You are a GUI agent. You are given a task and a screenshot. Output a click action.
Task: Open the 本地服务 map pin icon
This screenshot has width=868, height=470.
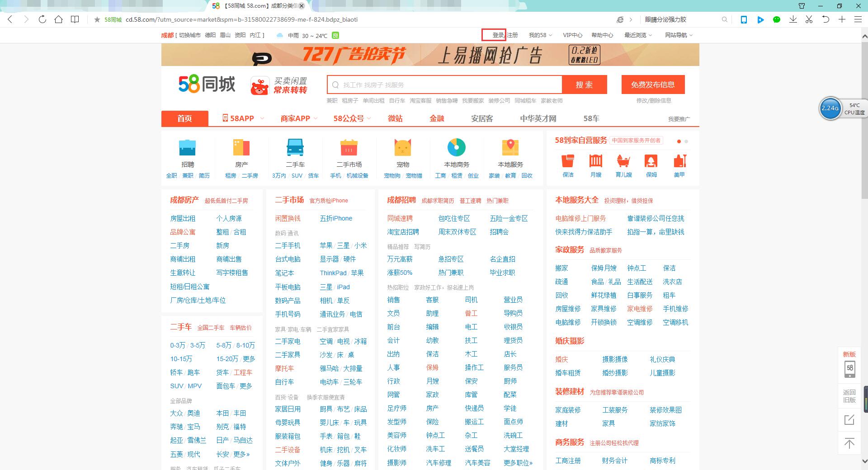click(510, 147)
